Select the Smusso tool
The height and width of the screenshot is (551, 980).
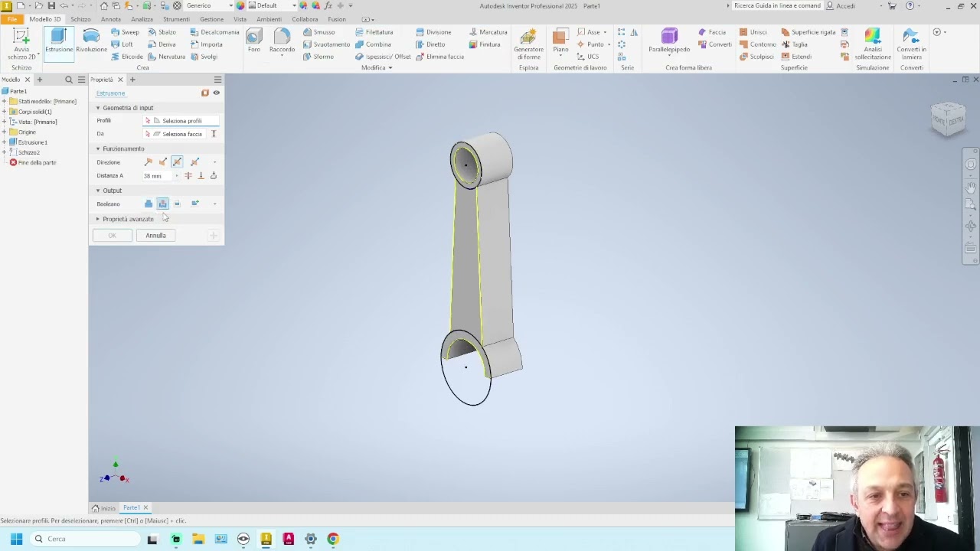(x=318, y=32)
